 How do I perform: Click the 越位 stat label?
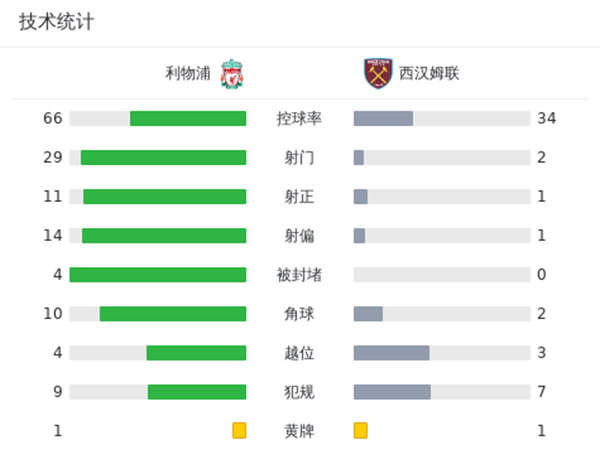point(299,352)
